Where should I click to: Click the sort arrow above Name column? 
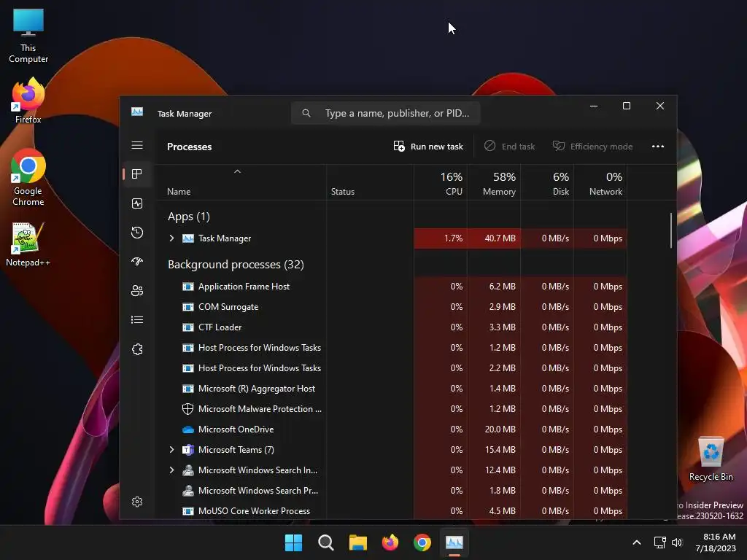tap(237, 171)
